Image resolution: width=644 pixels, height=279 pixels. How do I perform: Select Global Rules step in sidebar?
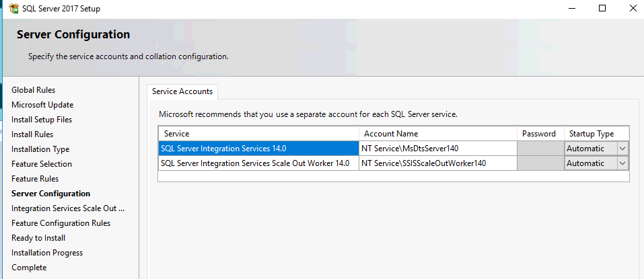[33, 90]
